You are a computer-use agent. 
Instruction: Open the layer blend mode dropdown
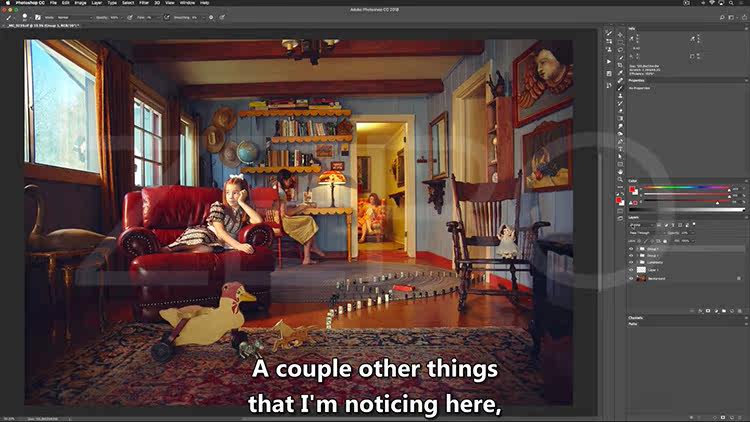648,233
